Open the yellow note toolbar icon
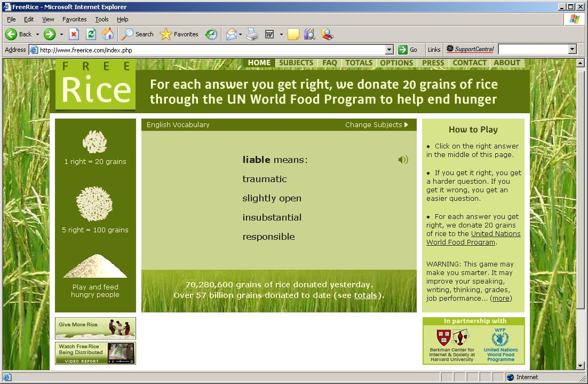The image size is (588, 384). [293, 34]
